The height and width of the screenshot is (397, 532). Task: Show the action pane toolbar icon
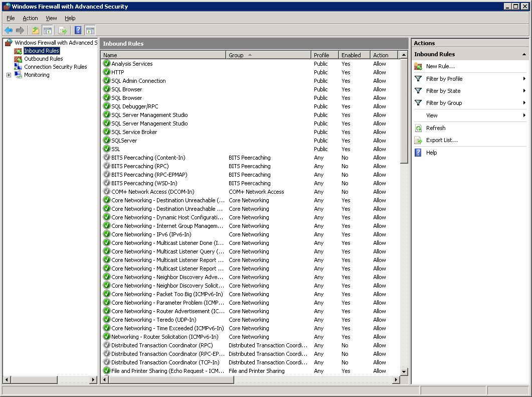point(90,30)
